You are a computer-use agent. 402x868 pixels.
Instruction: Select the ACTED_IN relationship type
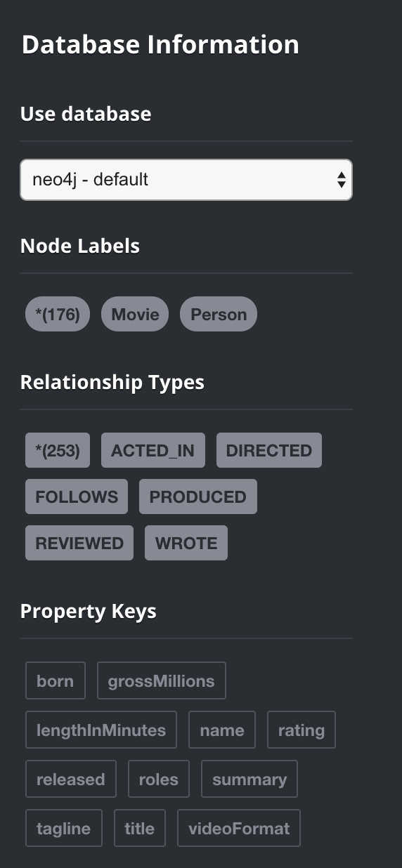153,450
